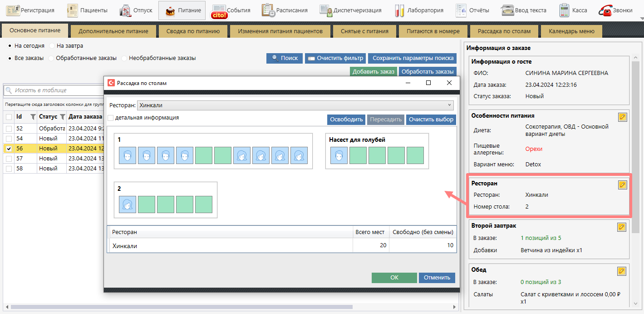The width and height of the screenshot is (644, 314).
Task: Edit the Ресторан section with pencil icon
Action: click(622, 184)
